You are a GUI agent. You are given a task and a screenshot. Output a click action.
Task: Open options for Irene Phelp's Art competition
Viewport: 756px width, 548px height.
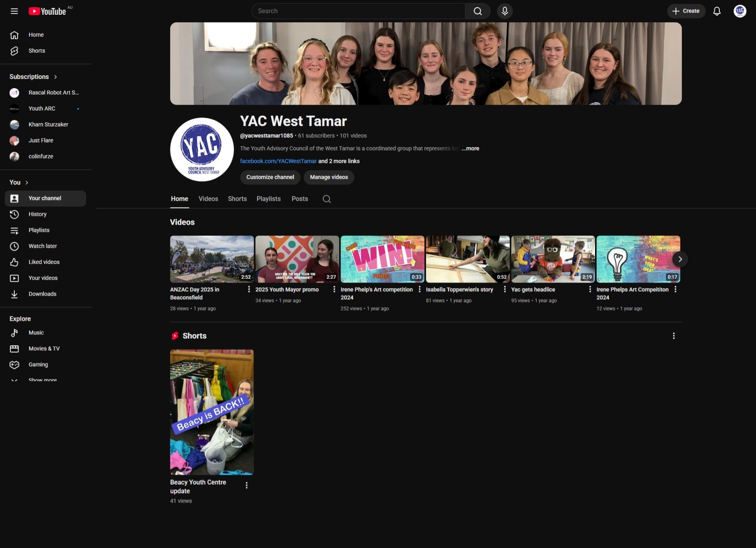coord(419,289)
